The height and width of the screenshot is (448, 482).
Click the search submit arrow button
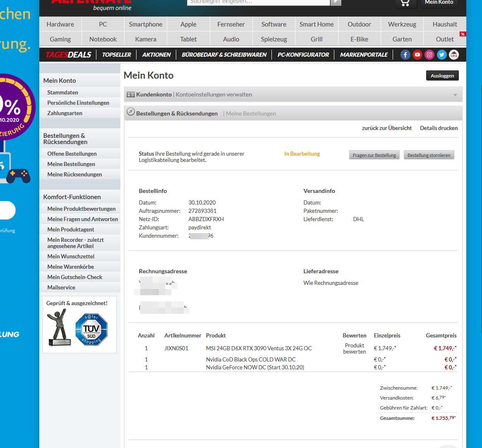tap(336, 2)
